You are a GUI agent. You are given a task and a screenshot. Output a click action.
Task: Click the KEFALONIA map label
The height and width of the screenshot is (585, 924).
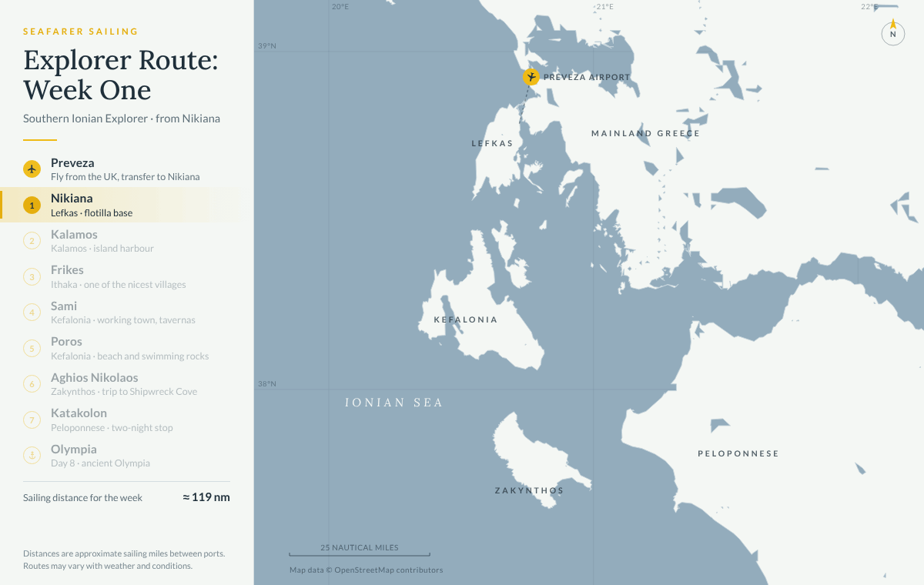(466, 319)
